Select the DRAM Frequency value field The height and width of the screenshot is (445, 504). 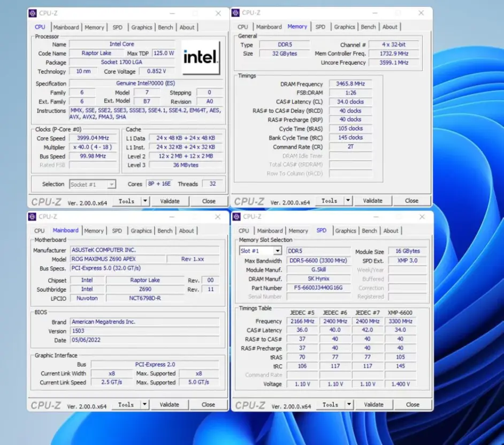350,84
